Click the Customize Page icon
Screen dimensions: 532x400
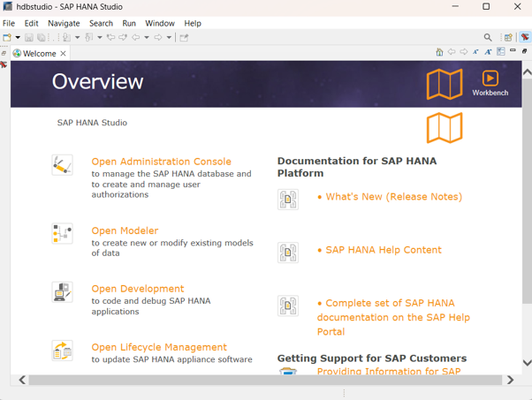(x=501, y=51)
